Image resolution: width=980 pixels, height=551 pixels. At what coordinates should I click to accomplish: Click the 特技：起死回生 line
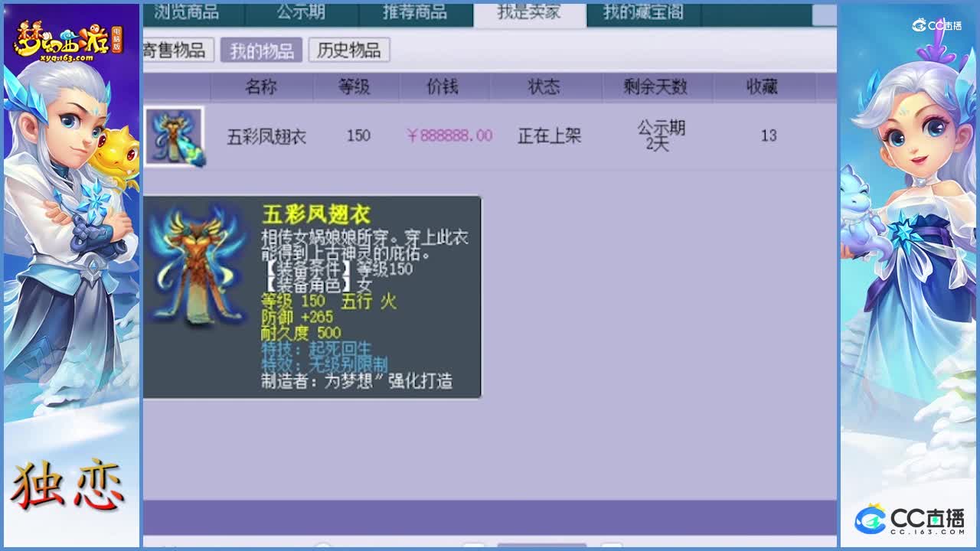click(x=316, y=349)
